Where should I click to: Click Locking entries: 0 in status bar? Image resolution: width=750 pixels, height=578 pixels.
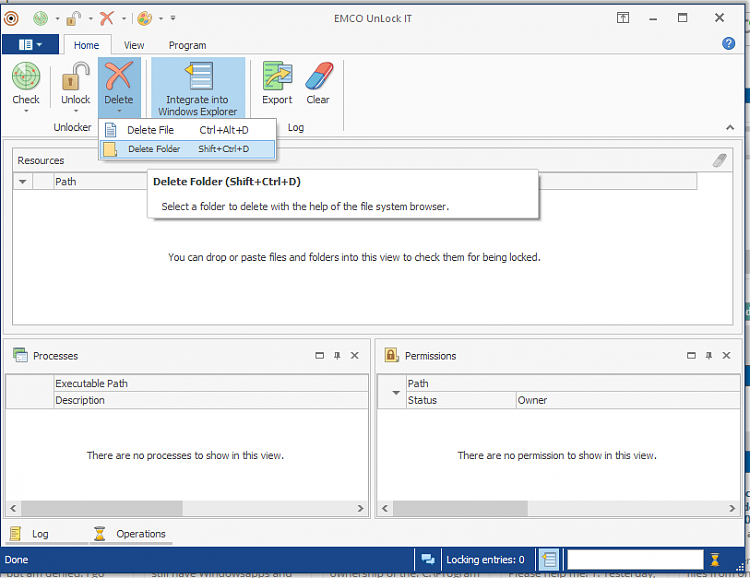coord(485,559)
